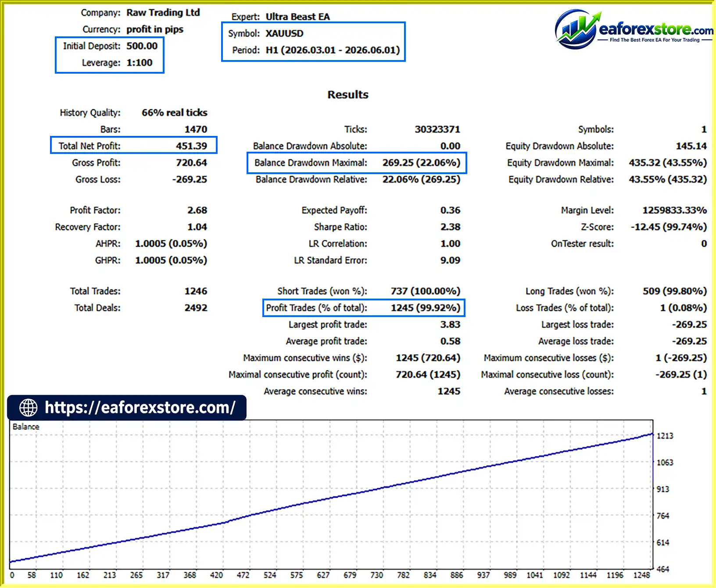Screen dimensions: 716x588
Task: Select the Largest profit trade value 3.83
Action: coord(451,324)
